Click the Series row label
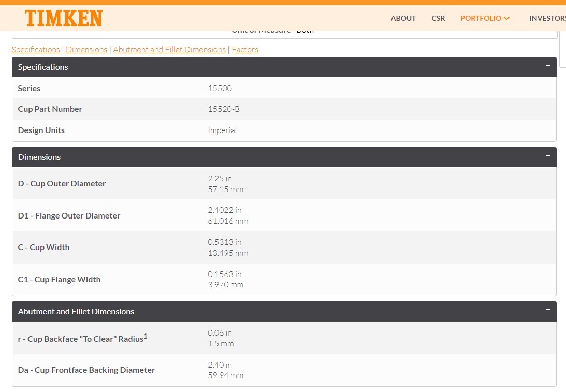Viewport: 566px width, 392px height. tap(29, 89)
